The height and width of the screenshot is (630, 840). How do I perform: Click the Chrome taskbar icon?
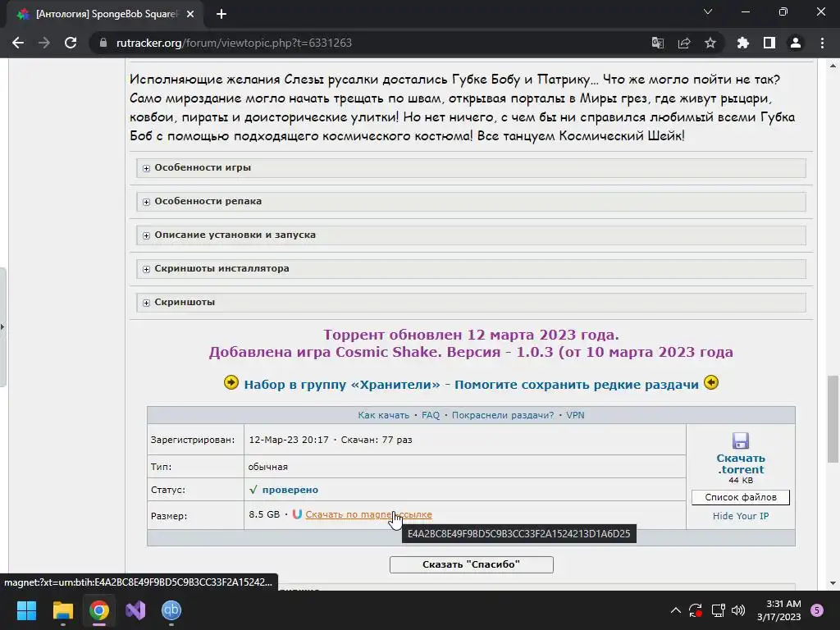coord(99,610)
